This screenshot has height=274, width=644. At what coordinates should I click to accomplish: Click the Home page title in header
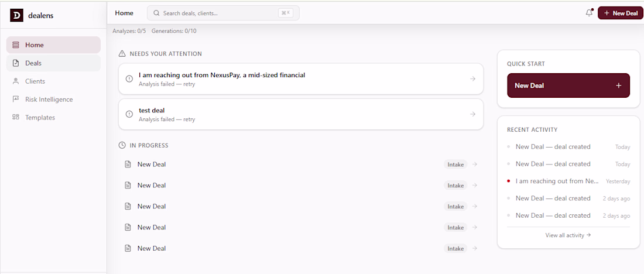[124, 13]
